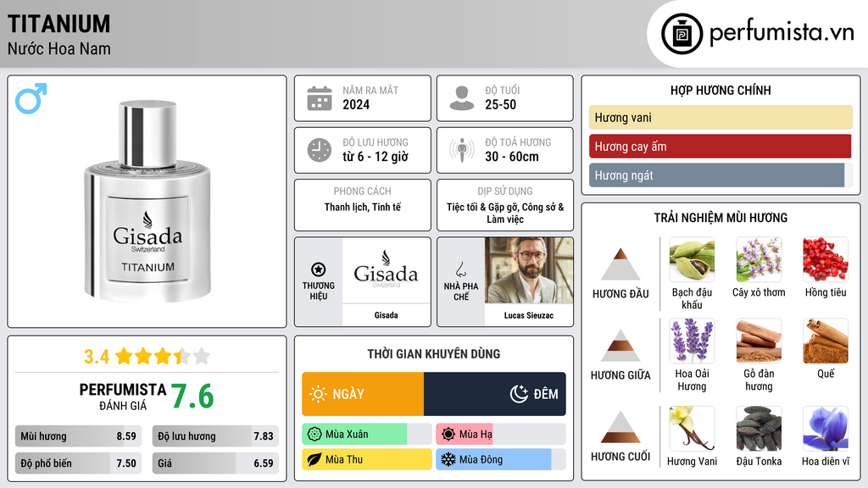The image size is (868, 488).
Task: Open the Hương Vani note image
Action: (x=692, y=429)
